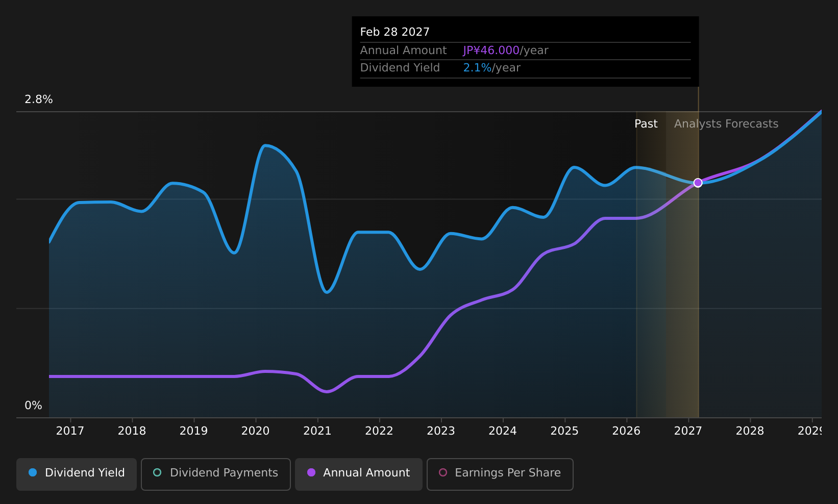Click the Analysts Forecasts label
The image size is (838, 504).
[x=726, y=124]
